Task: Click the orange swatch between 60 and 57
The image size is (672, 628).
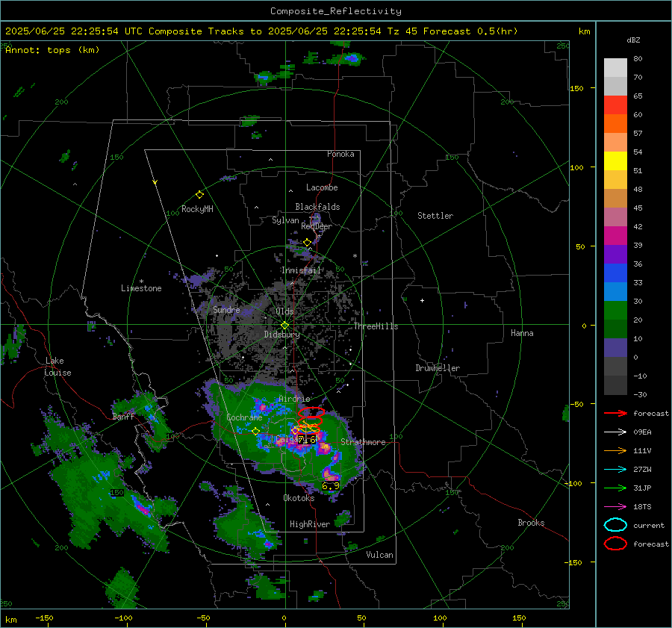Action: (615, 123)
